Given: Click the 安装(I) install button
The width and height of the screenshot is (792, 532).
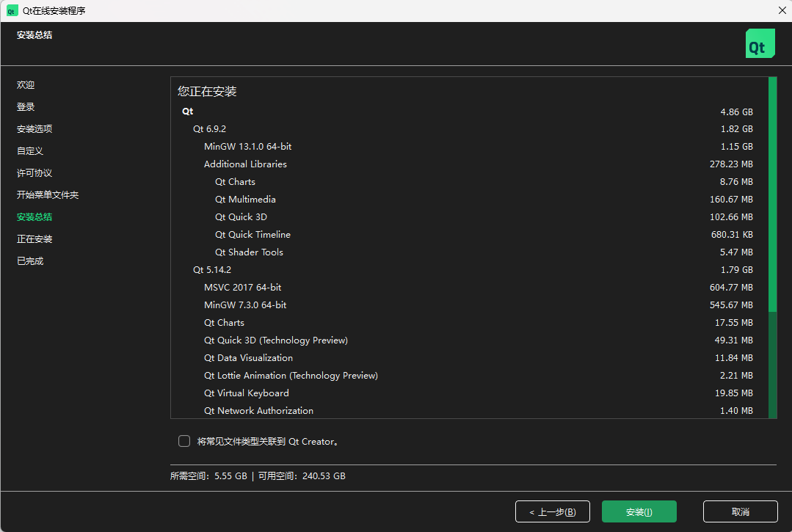Looking at the screenshot, I should coord(639,511).
